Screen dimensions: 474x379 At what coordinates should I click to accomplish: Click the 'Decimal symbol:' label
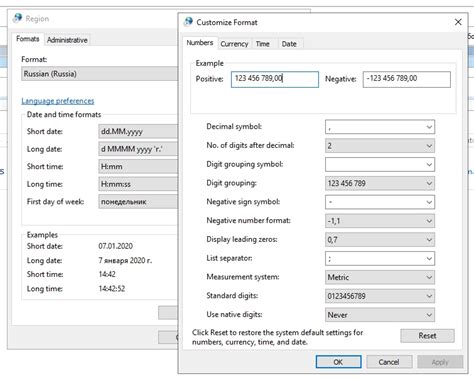tap(234, 127)
